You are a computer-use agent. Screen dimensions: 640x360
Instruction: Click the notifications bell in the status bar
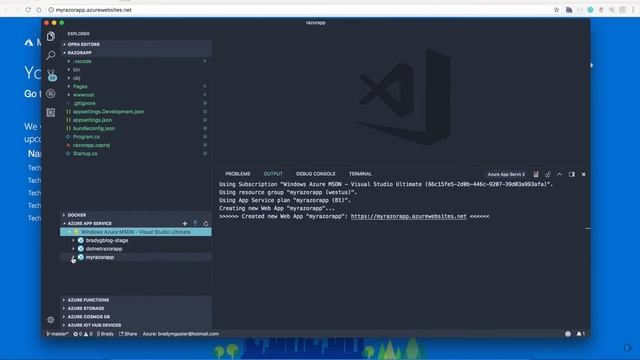(580, 334)
